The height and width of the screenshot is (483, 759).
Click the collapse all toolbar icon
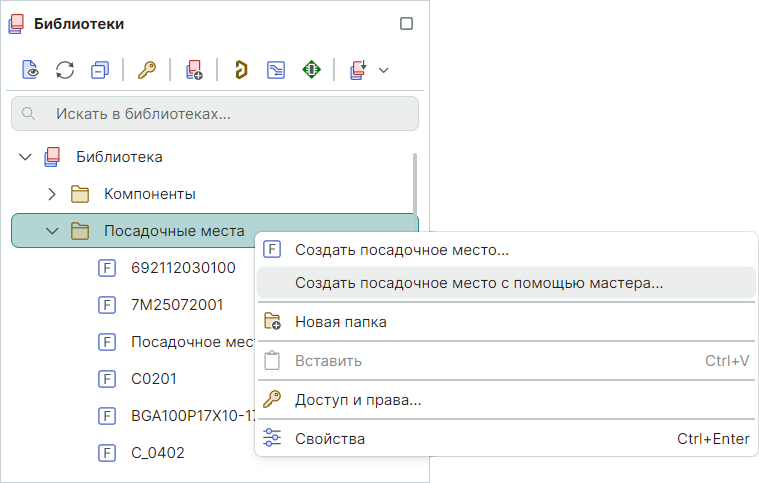click(99, 70)
